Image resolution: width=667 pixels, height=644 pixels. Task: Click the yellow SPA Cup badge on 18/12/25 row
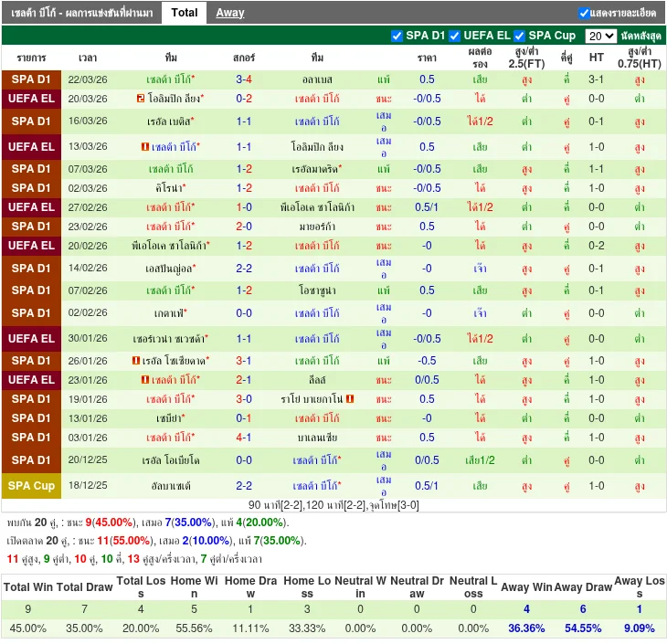pyautogui.click(x=32, y=486)
